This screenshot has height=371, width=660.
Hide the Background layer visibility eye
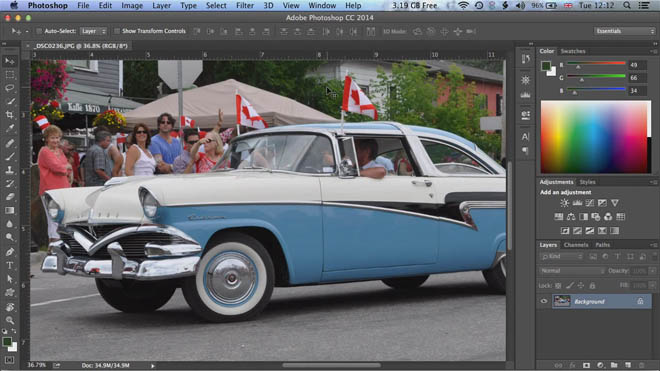point(544,301)
